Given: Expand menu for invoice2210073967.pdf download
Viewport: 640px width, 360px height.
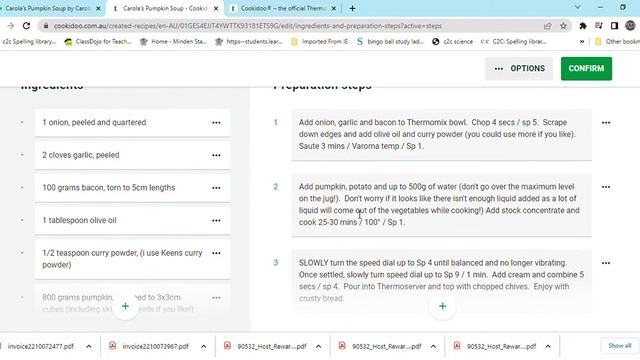Looking at the screenshot, I should click(203, 346).
